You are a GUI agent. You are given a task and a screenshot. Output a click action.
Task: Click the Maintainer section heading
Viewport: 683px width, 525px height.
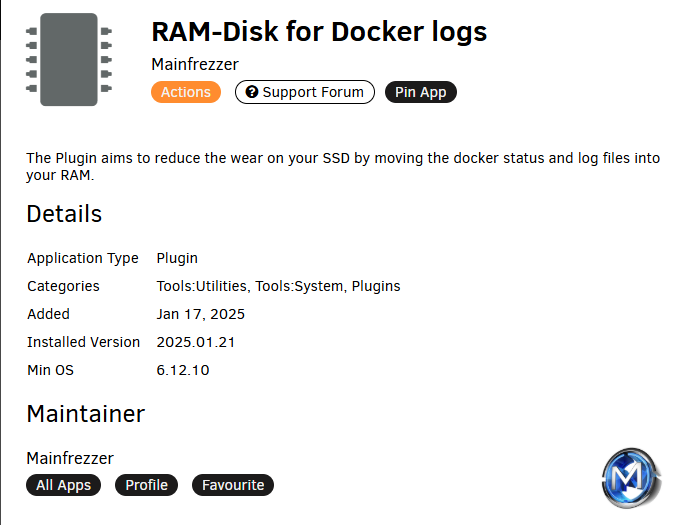(85, 413)
